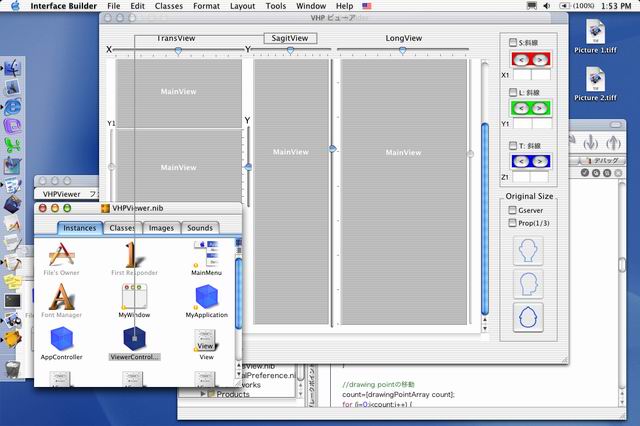Open the Layout menu

pyautogui.click(x=242, y=6)
